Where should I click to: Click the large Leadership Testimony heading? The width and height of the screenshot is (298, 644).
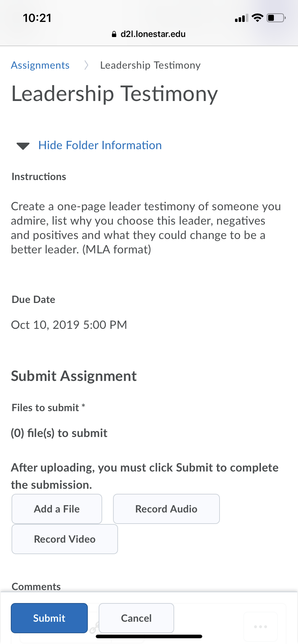point(114,94)
